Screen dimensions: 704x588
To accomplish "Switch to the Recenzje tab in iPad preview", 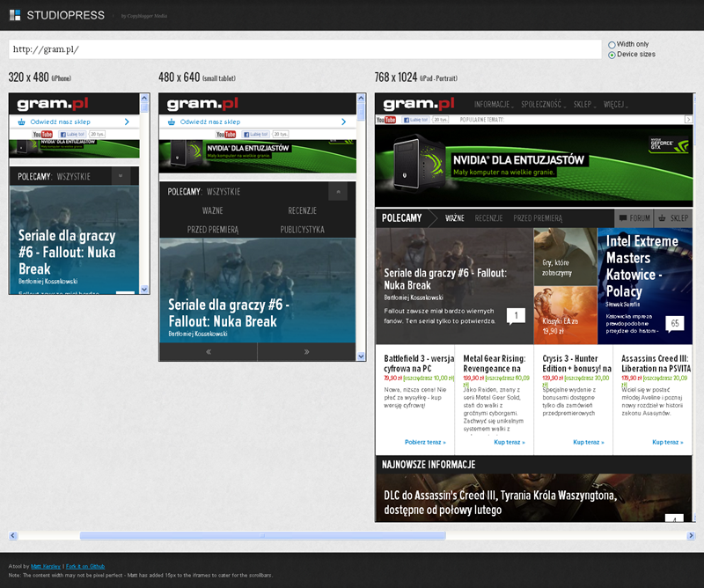I will 488,218.
